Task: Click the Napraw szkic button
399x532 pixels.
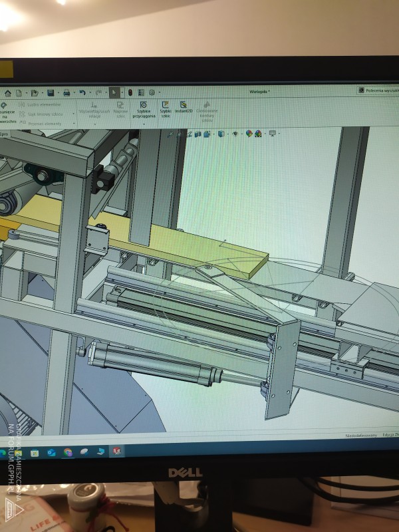Action: 120,108
